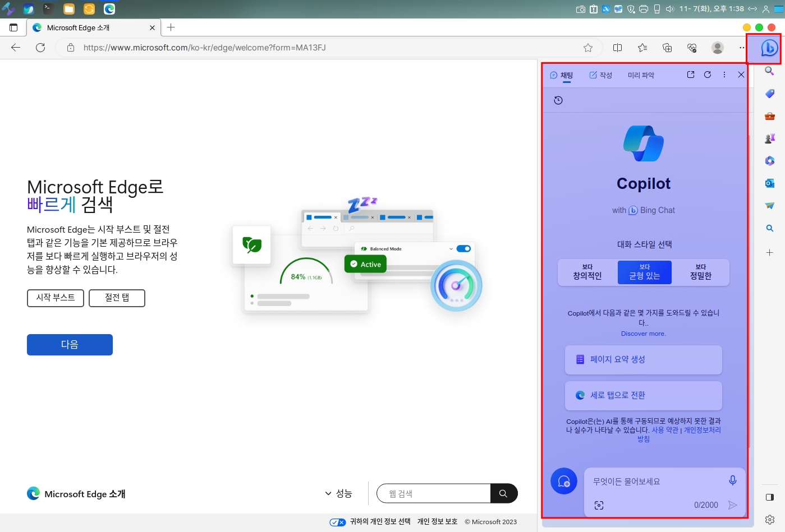Open Copilot more options menu
785x532 pixels.
tap(724, 75)
